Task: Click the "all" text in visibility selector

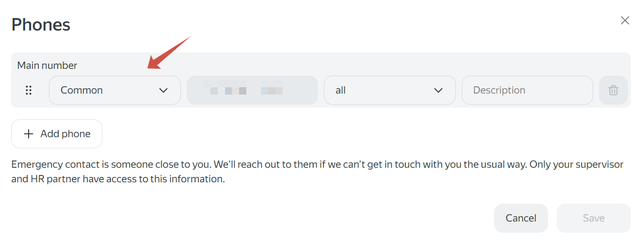Action: point(340,90)
